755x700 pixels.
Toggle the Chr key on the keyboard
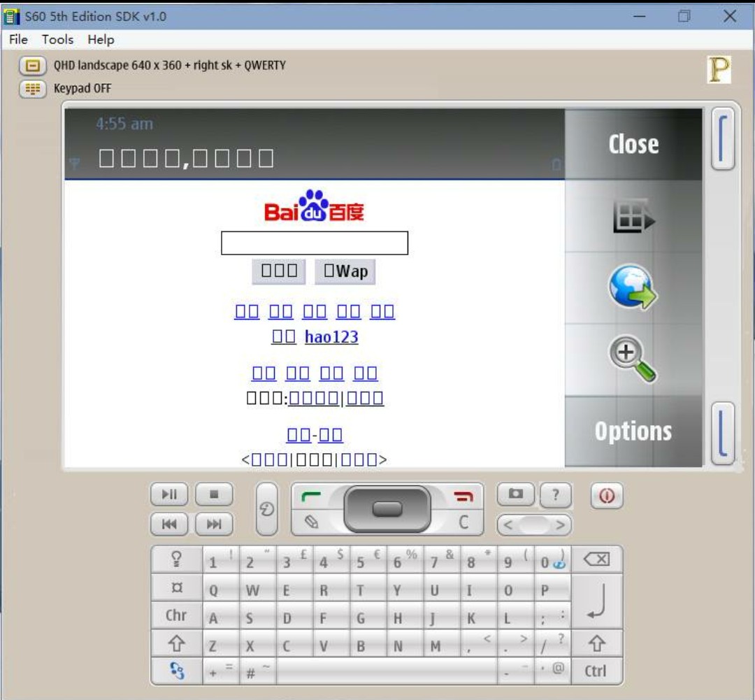(x=176, y=615)
